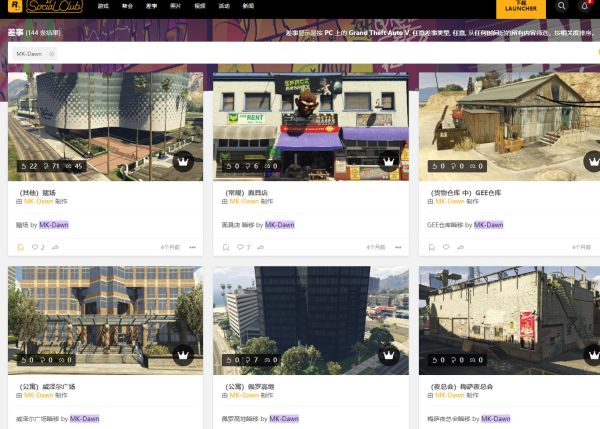The width and height of the screenshot is (600, 429).
Task: Open the 活动 (Events) nav menu
Action: tap(224, 6)
